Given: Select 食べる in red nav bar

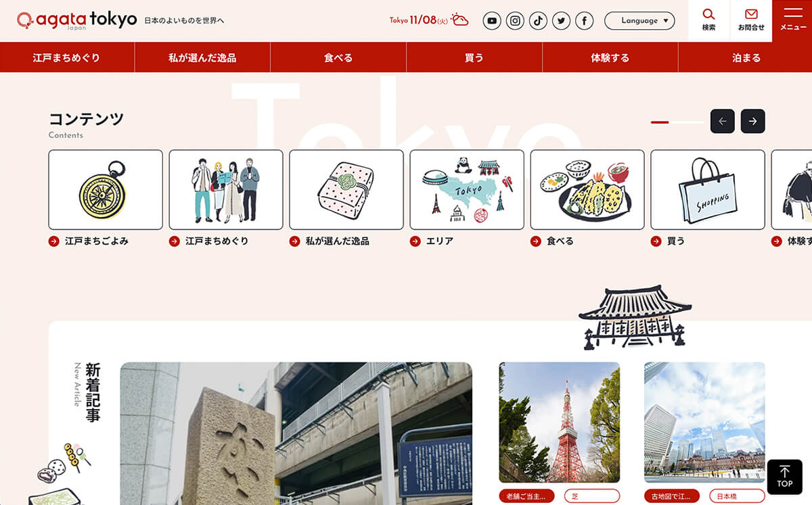Looking at the screenshot, I should click(338, 57).
